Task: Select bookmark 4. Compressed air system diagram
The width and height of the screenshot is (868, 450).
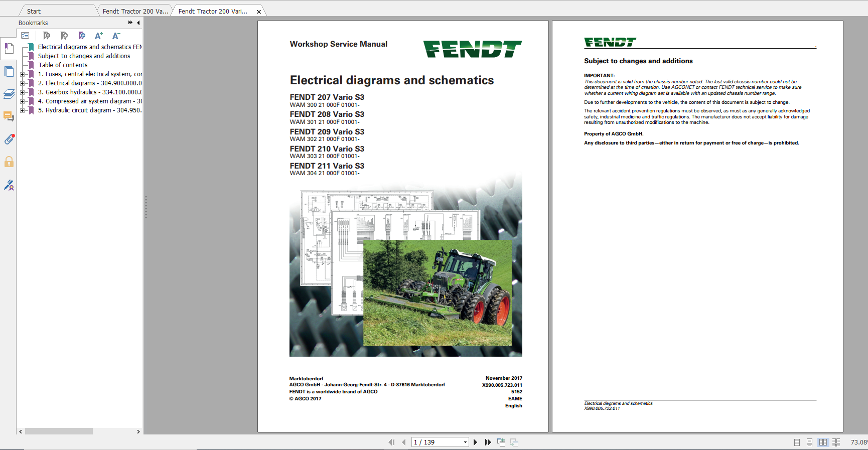Action: point(90,101)
